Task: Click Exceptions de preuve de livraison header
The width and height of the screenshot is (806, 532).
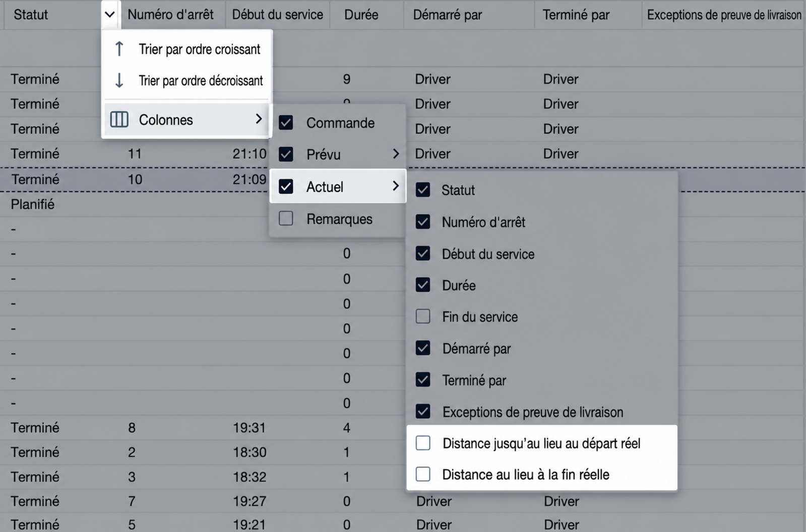Action: click(x=724, y=15)
